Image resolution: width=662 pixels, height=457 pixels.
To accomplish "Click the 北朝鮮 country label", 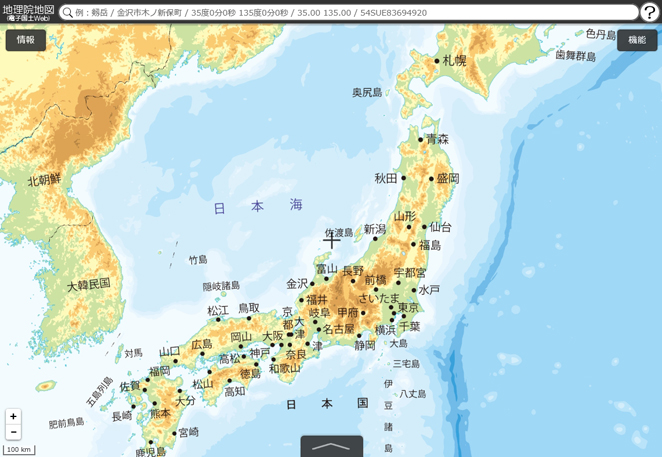I will tap(44, 180).
